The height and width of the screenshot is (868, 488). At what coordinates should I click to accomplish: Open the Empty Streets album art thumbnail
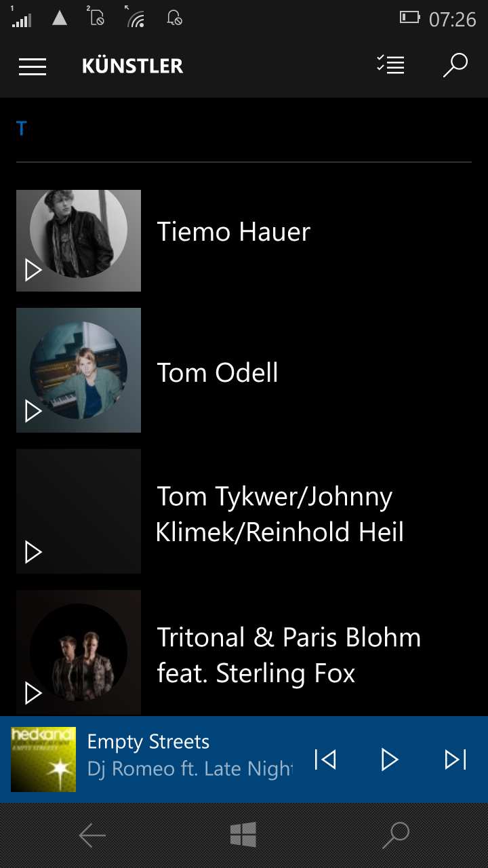point(43,759)
